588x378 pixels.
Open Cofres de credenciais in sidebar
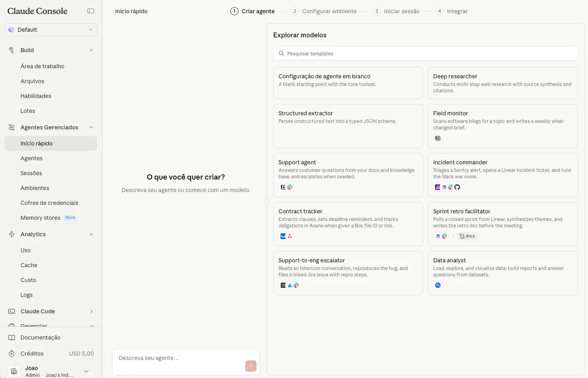tap(51, 203)
